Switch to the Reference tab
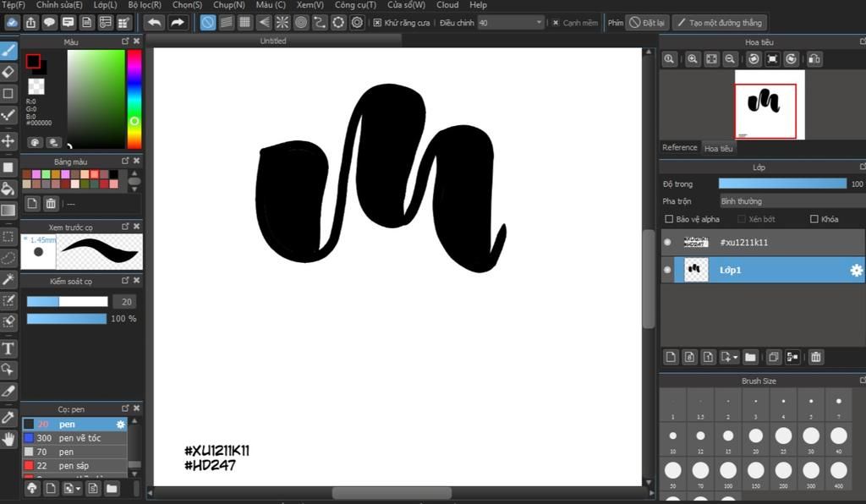866x504 pixels. (x=680, y=147)
